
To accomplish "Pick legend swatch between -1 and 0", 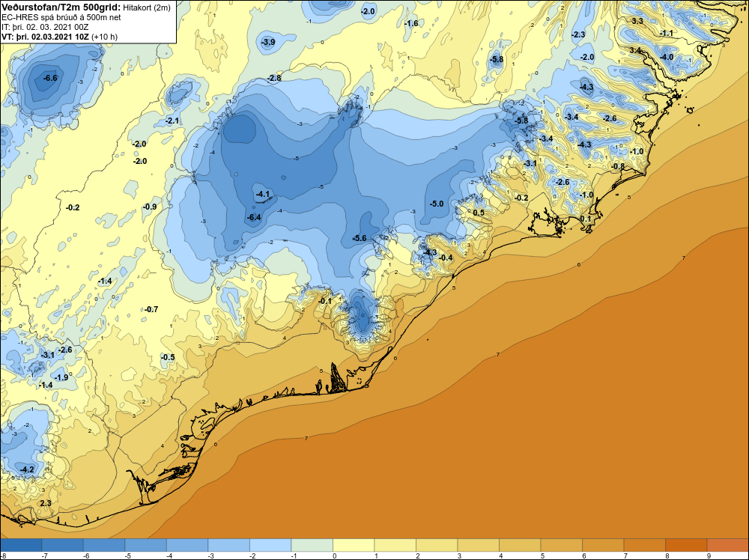I will [312, 545].
